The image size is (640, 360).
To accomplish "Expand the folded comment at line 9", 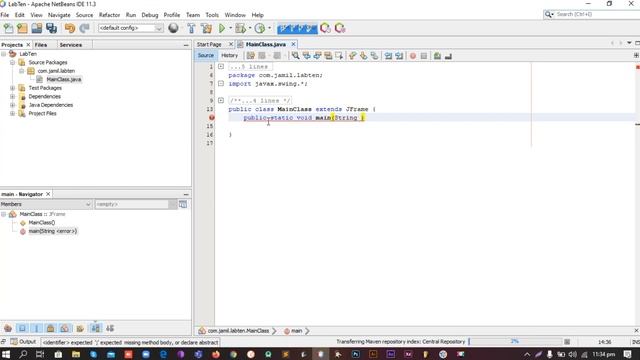I will (x=221, y=100).
